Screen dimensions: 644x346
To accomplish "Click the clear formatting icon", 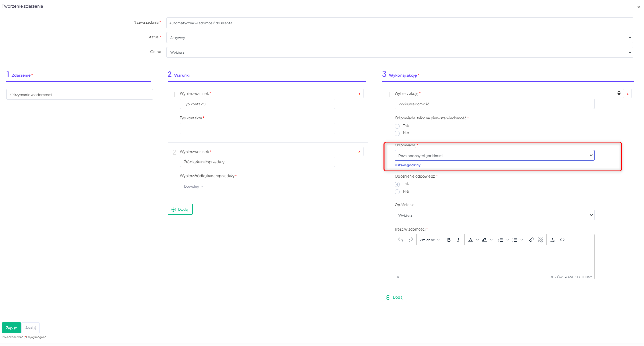I will [x=552, y=240].
